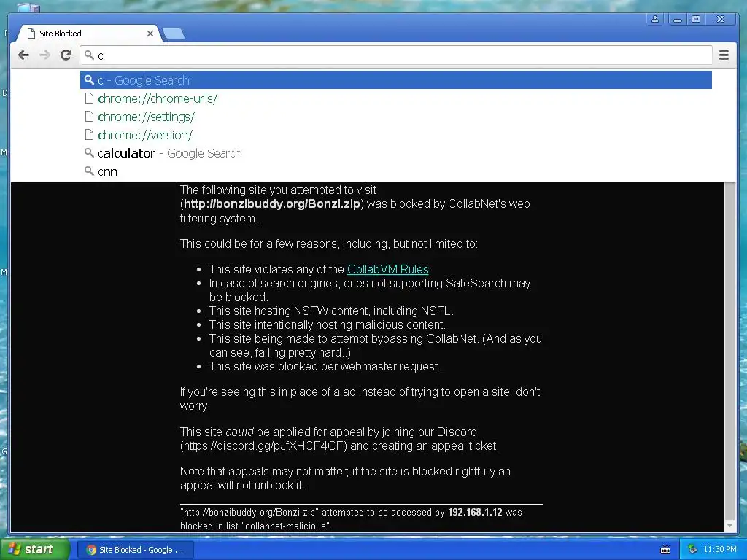Image resolution: width=747 pixels, height=560 pixels.
Task: Close the Site Blocked tab
Action: [x=150, y=34]
